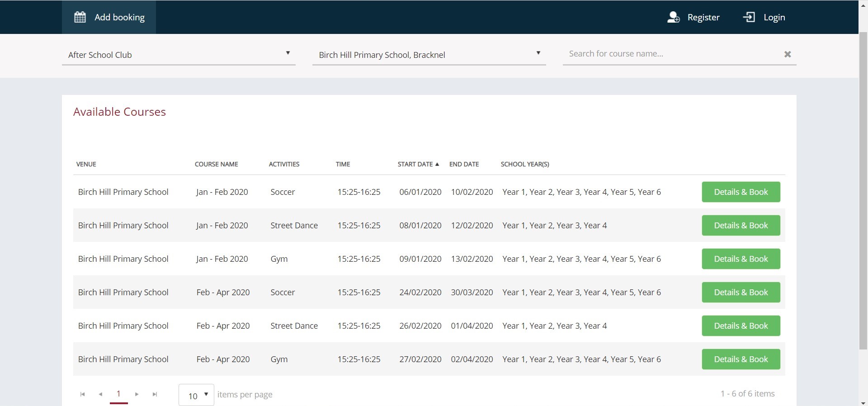Open the After School Club dropdown
Screen dimensions: 868x406
pos(179,55)
